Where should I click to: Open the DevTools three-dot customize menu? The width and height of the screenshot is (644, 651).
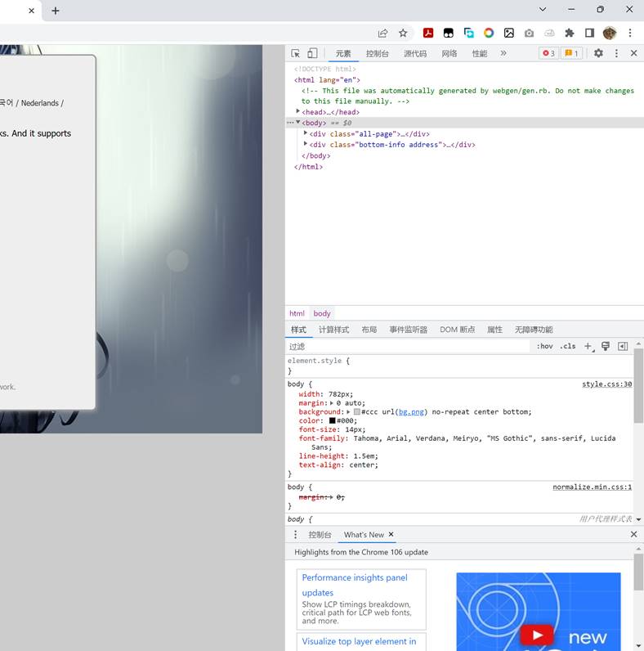coord(616,53)
